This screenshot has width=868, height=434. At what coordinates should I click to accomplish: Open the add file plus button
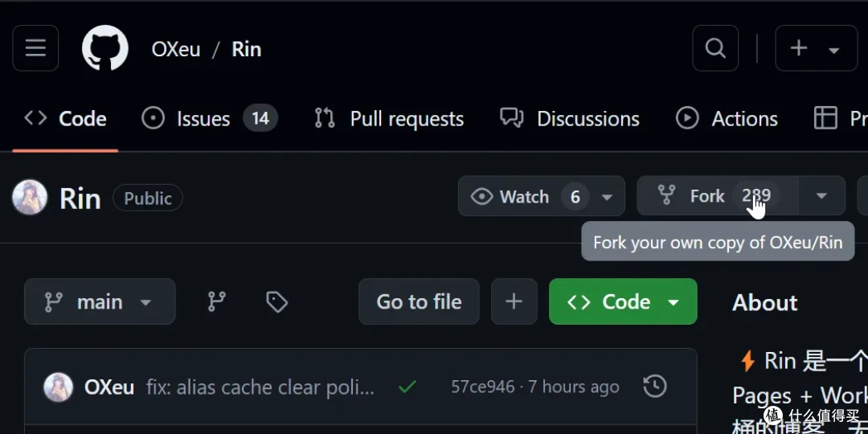514,301
